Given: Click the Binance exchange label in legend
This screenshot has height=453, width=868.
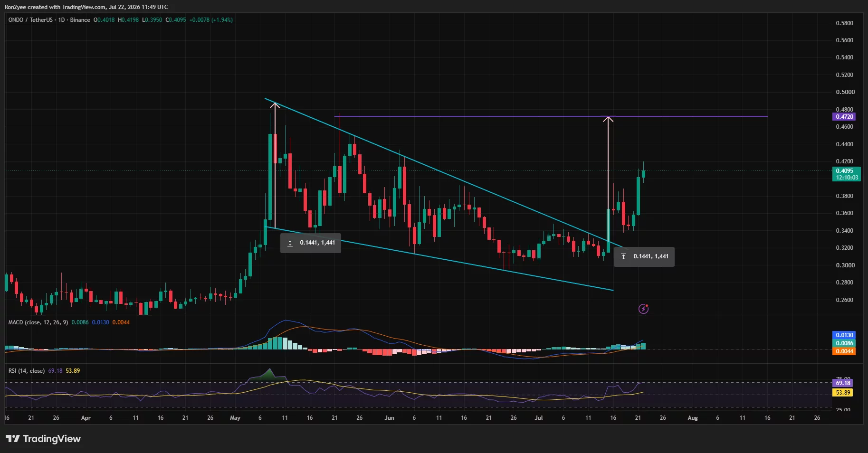Looking at the screenshot, I should tap(80, 20).
